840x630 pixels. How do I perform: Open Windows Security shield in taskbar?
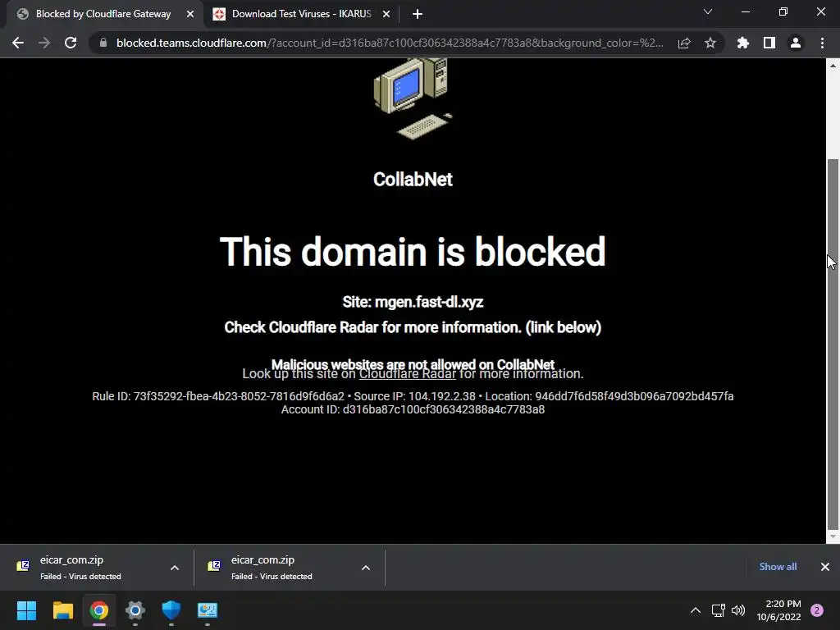click(171, 610)
